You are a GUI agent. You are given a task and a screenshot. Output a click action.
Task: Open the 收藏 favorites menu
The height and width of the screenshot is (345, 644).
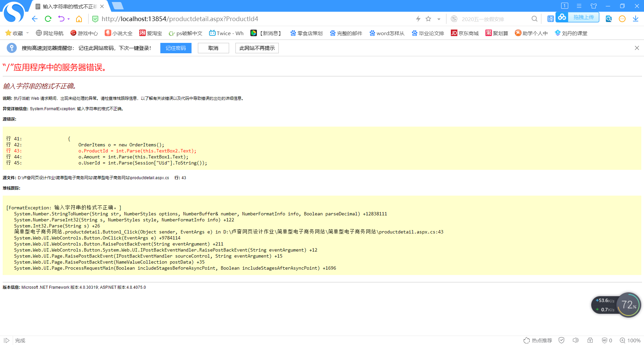click(17, 33)
